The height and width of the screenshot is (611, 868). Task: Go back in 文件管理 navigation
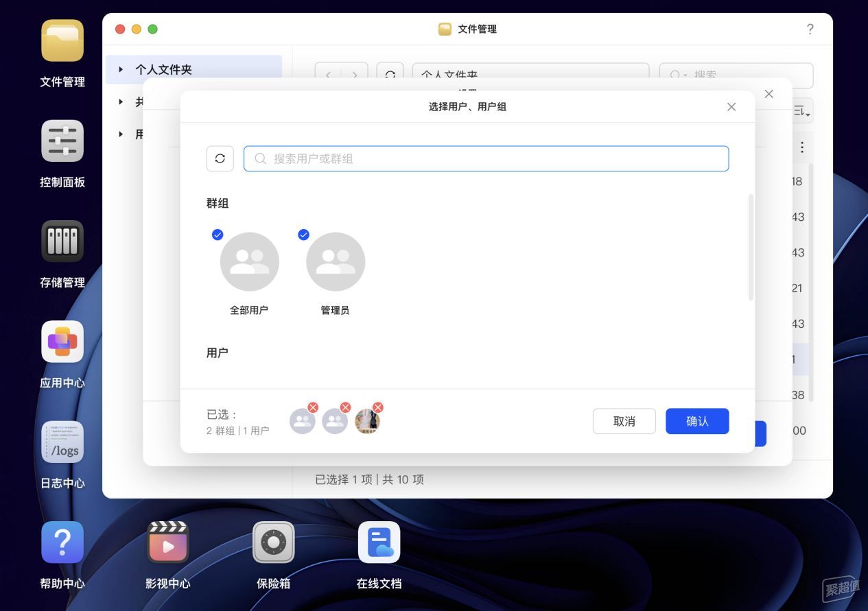click(328, 75)
